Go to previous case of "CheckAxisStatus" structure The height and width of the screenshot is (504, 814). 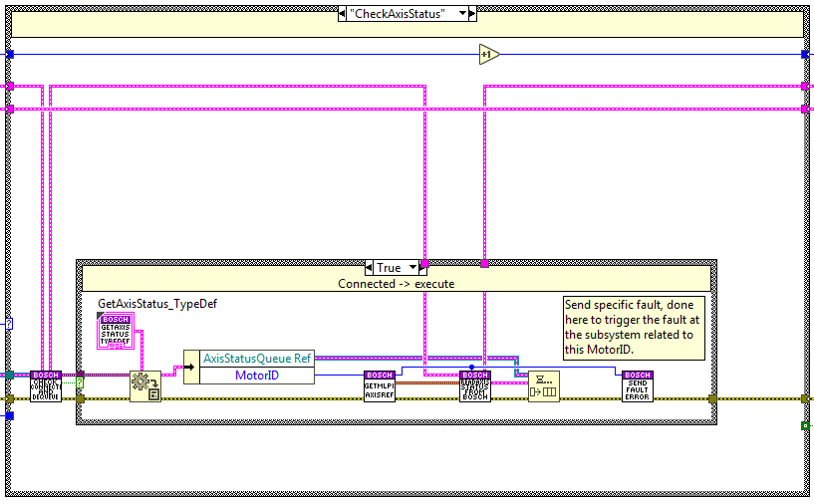click(x=342, y=14)
